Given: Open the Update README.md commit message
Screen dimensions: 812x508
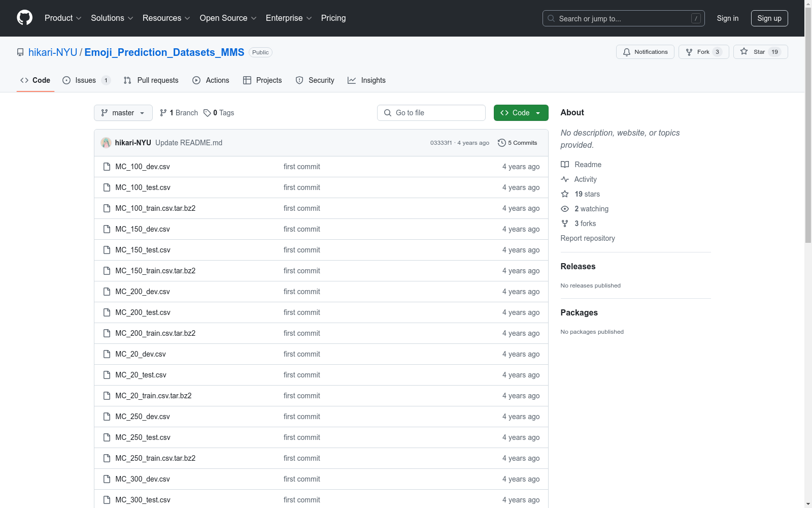Looking at the screenshot, I should [189, 143].
